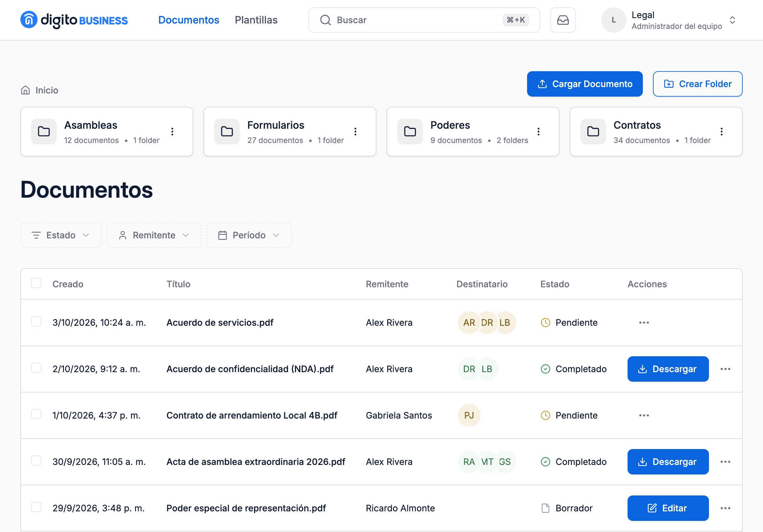Image resolution: width=763 pixels, height=532 pixels.
Task: Open more actions for Contrato de arrendamiento row
Action: coord(644,415)
